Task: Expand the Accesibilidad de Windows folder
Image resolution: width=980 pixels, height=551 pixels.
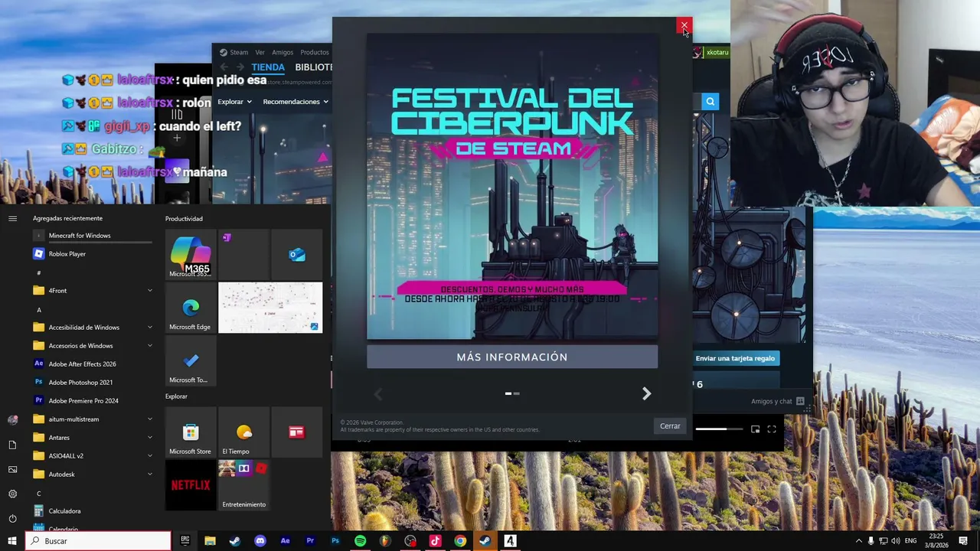Action: (92, 328)
